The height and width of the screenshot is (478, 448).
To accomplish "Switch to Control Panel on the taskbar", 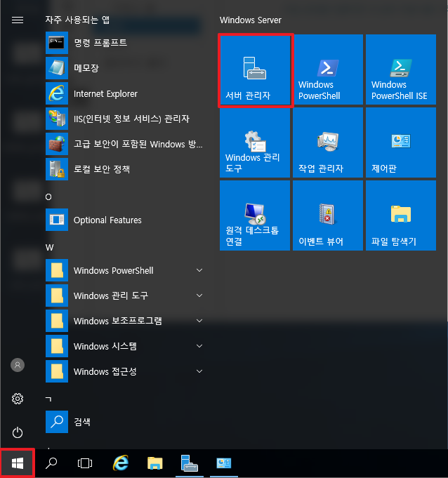I will point(224,463).
